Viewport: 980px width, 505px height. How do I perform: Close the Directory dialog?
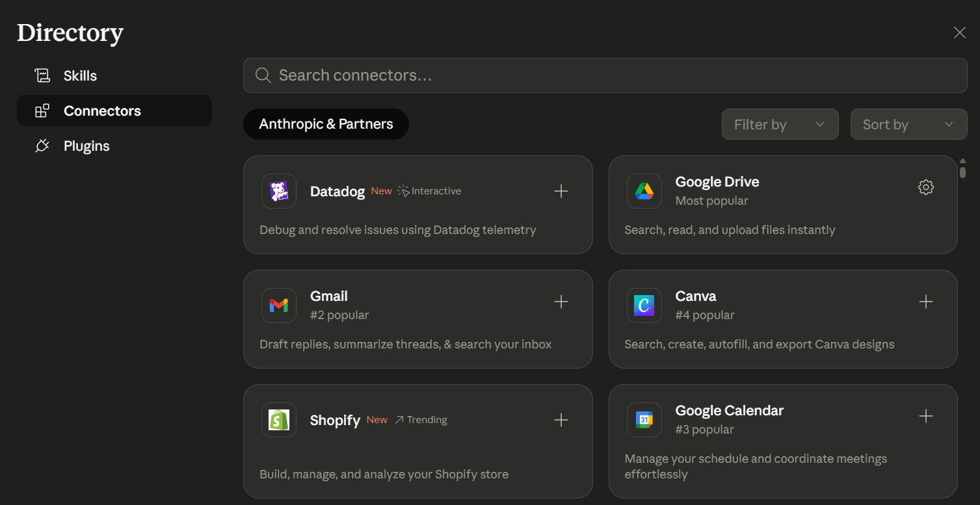coord(959,32)
